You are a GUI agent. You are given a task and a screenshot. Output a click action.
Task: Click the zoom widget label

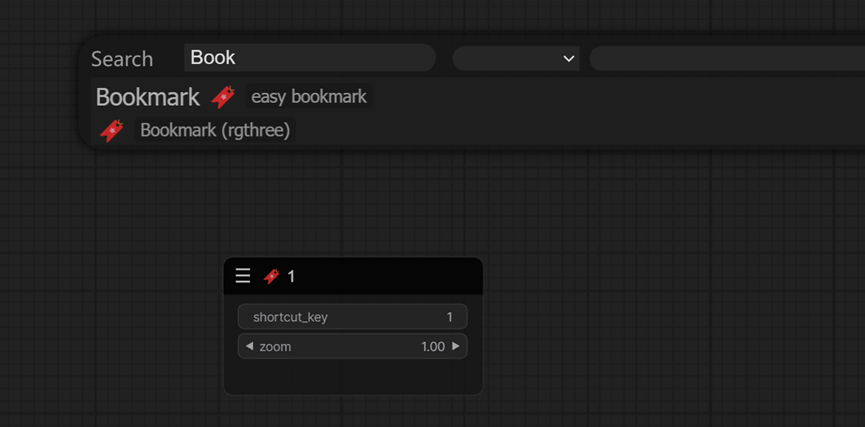pos(275,346)
